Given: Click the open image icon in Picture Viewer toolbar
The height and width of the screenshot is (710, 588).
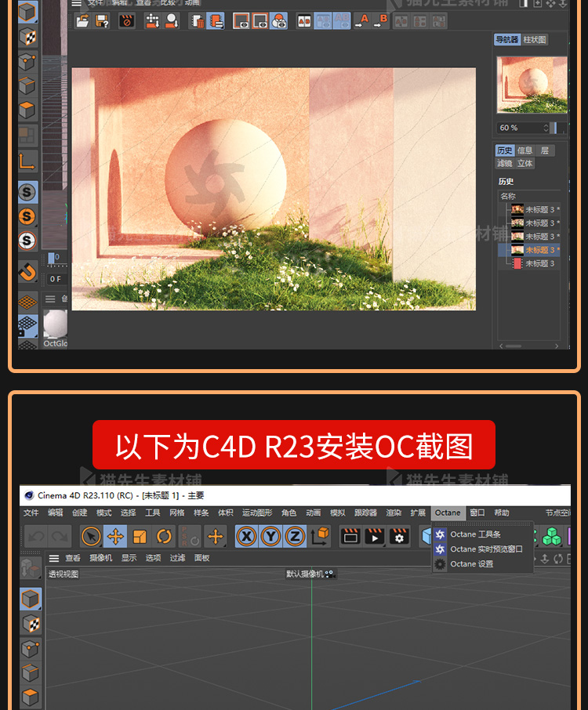Looking at the screenshot, I should (82, 21).
